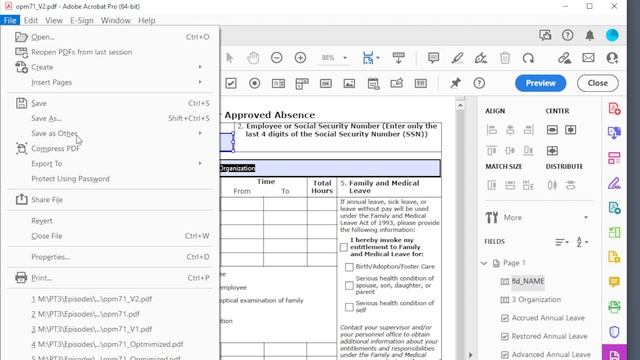The height and width of the screenshot is (360, 640).
Task: Open the More tools dropdown
Action: pyautogui.click(x=586, y=218)
